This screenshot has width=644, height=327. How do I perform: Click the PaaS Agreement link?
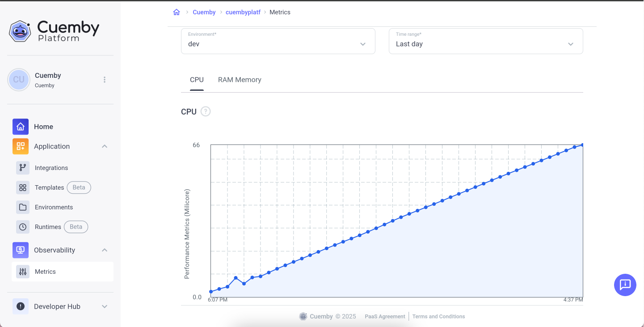[x=385, y=316]
